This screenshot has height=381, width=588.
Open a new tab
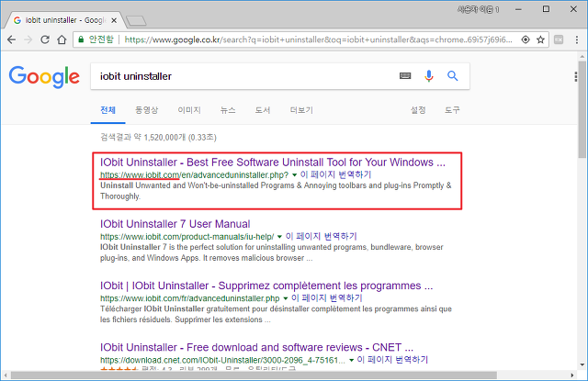[136, 21]
